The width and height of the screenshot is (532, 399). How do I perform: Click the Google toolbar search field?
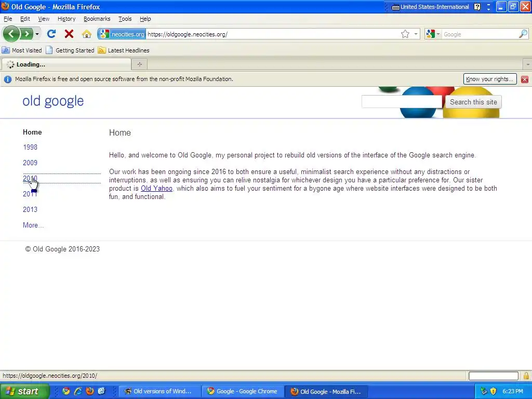tap(480, 34)
